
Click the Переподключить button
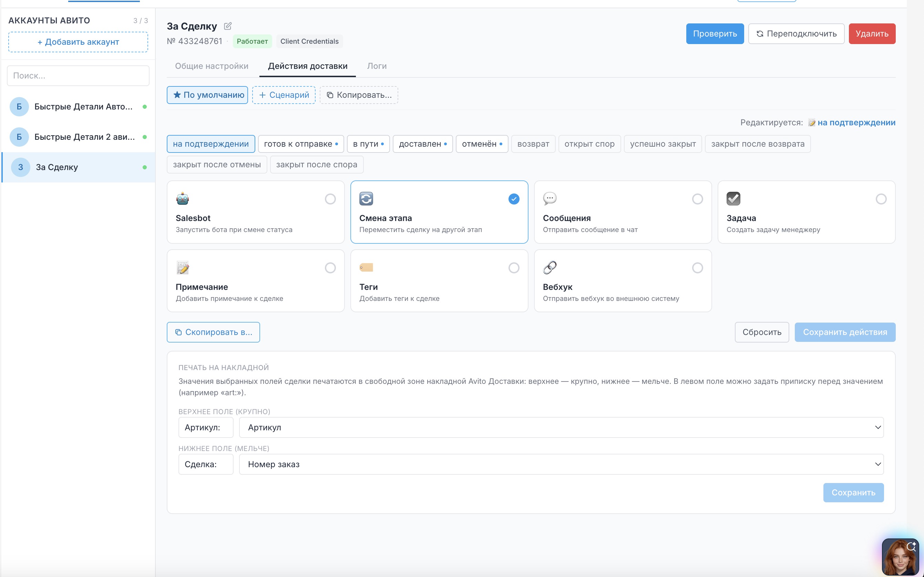pos(796,34)
